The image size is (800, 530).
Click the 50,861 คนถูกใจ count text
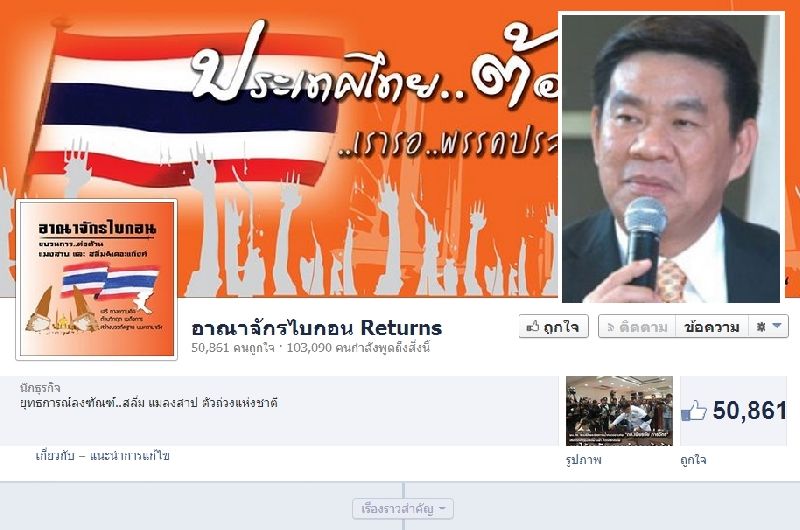[x=233, y=348]
